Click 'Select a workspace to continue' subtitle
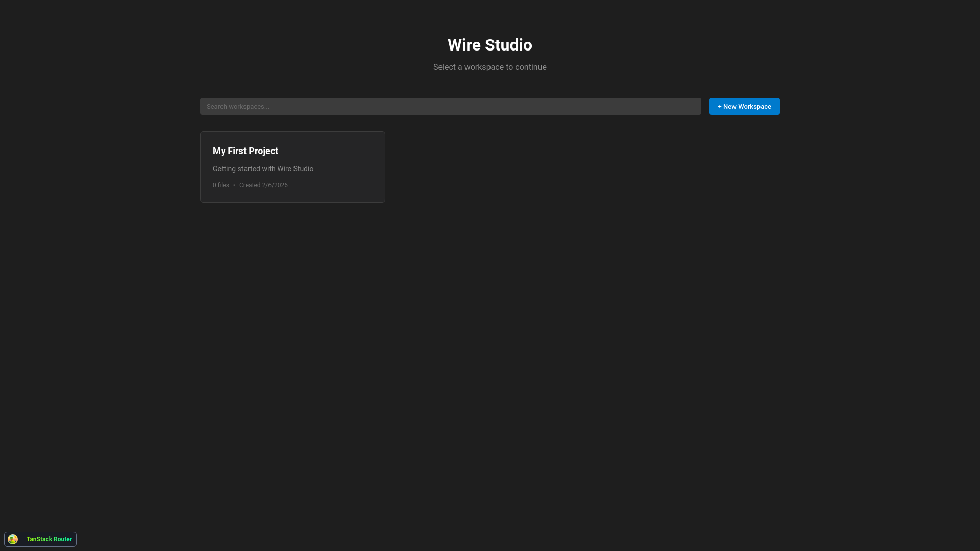 coord(490,67)
